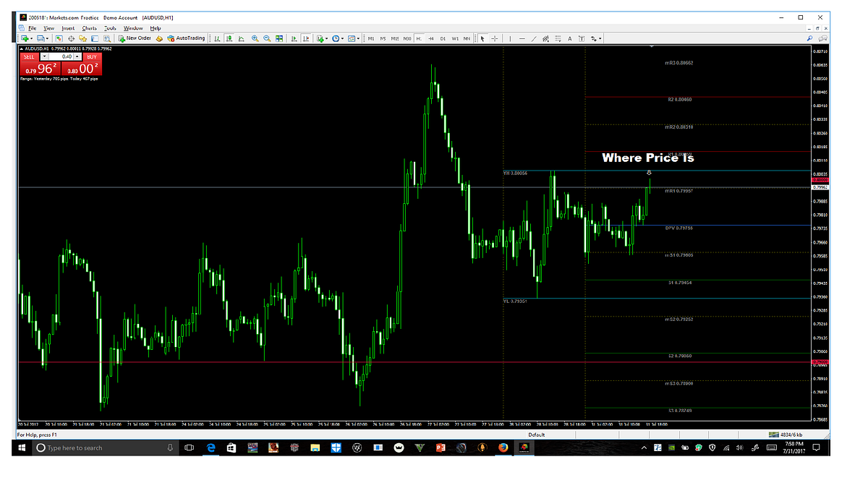Switch to the M15 timeframe
The image size is (868, 488).
point(395,38)
